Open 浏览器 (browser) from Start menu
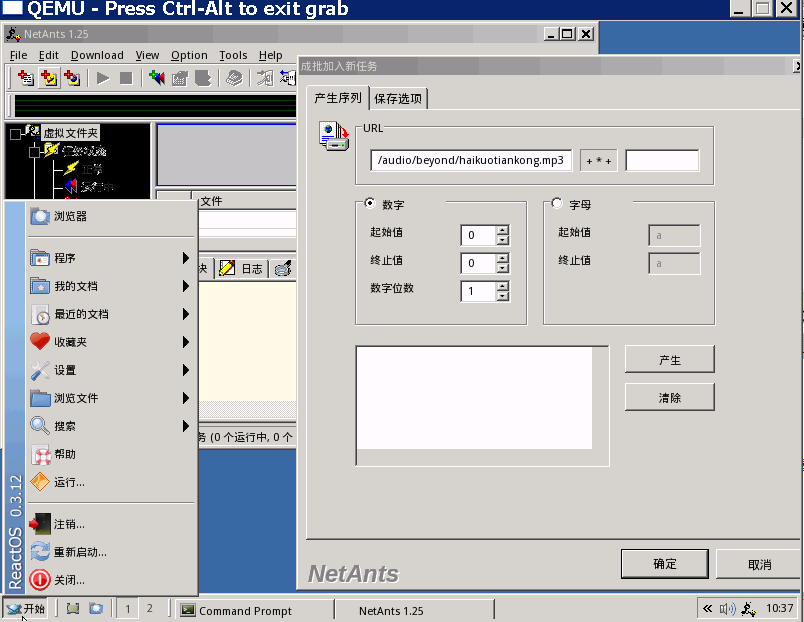The height and width of the screenshot is (622, 804). pos(112,216)
